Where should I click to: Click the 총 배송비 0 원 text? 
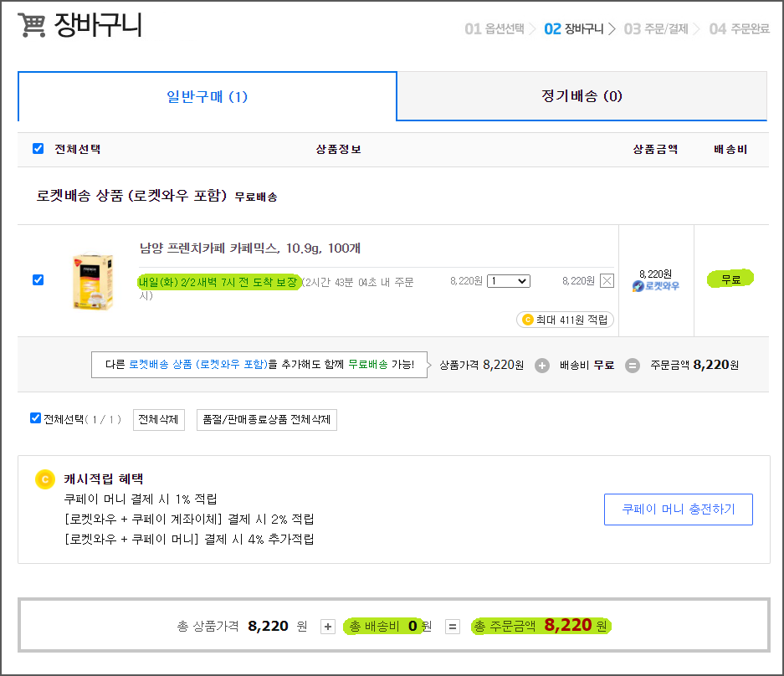click(390, 626)
